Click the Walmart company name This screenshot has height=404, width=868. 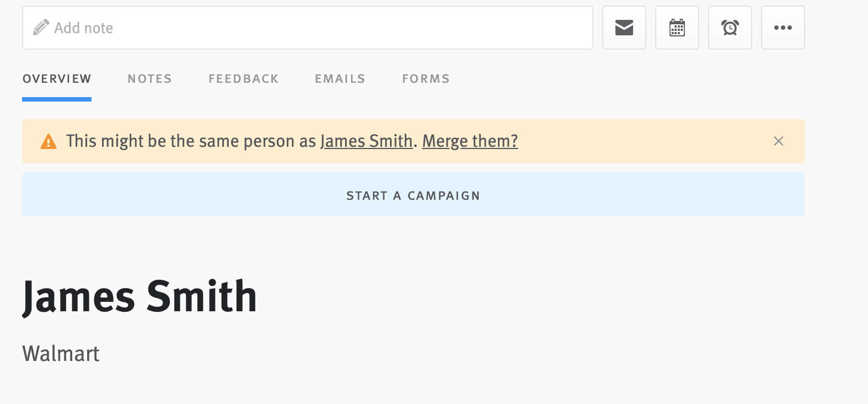click(61, 353)
